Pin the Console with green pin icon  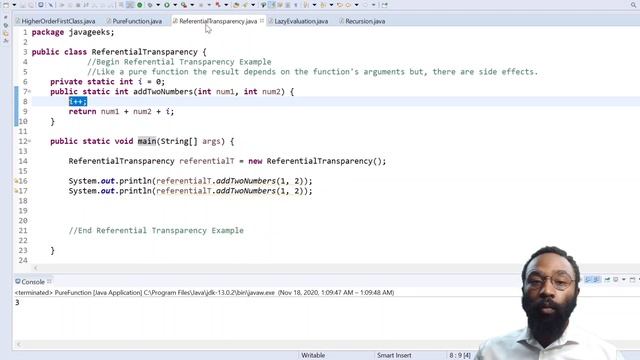607,280
